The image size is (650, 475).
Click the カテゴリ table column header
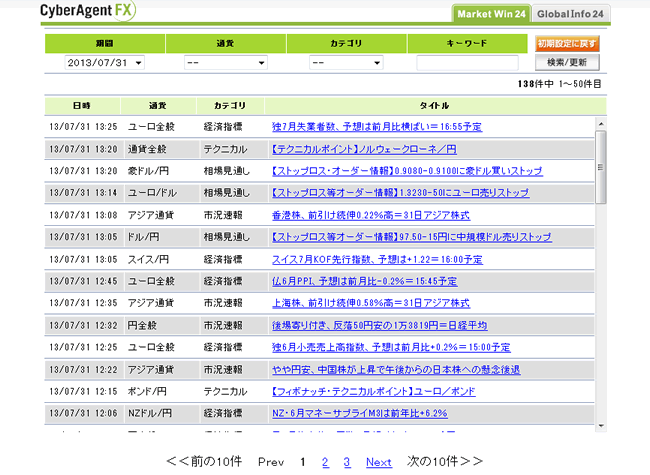pyautogui.click(x=230, y=106)
